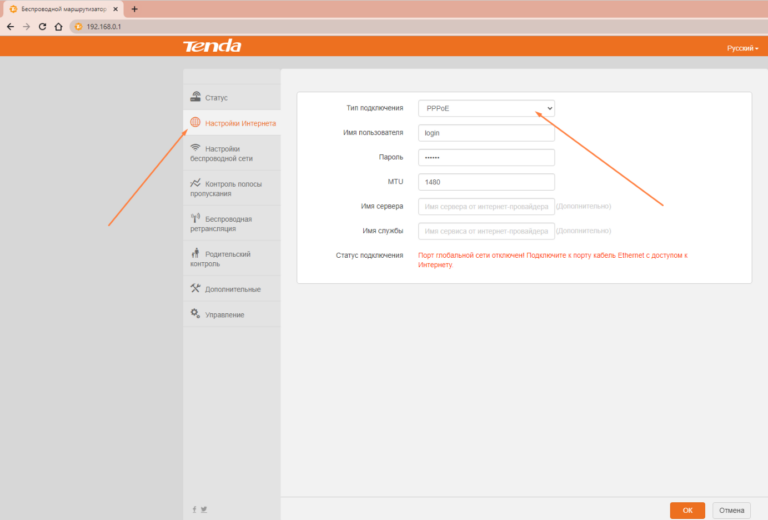Open a new browser tab
Viewport: 768px width, 520px height.
click(x=134, y=9)
